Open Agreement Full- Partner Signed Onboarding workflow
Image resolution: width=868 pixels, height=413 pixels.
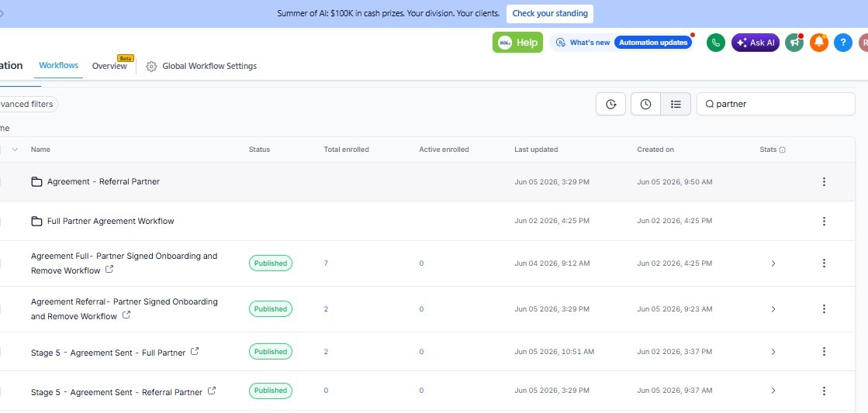pos(124,263)
